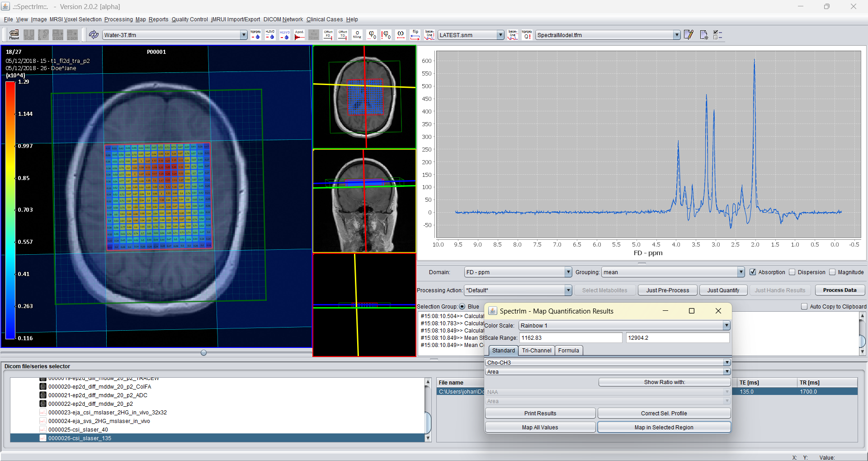Click the TDFDfit water removal icon

tap(255, 35)
